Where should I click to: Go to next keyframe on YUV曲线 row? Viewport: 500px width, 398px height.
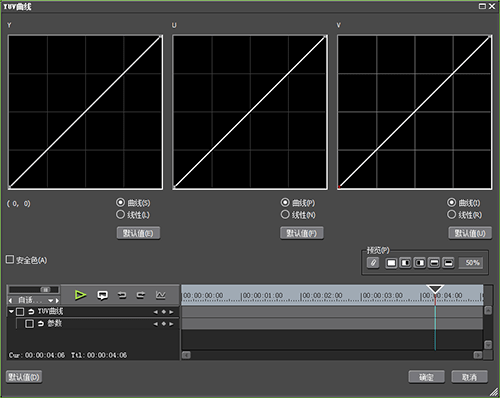[x=171, y=312]
